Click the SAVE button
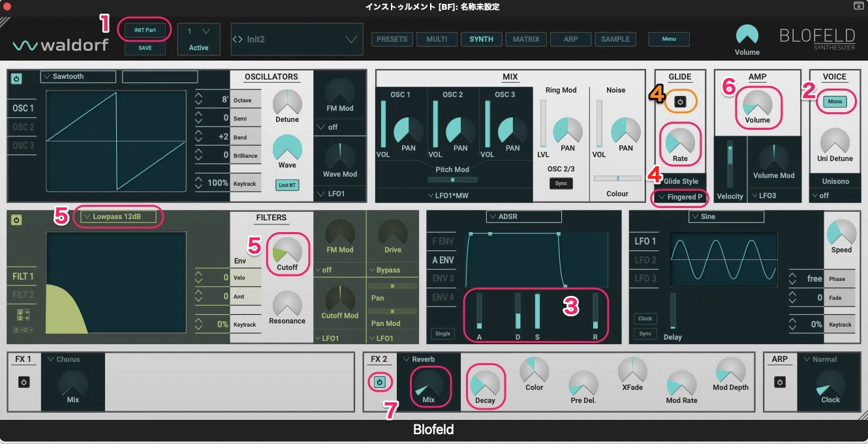The width and height of the screenshot is (868, 444). tap(145, 48)
